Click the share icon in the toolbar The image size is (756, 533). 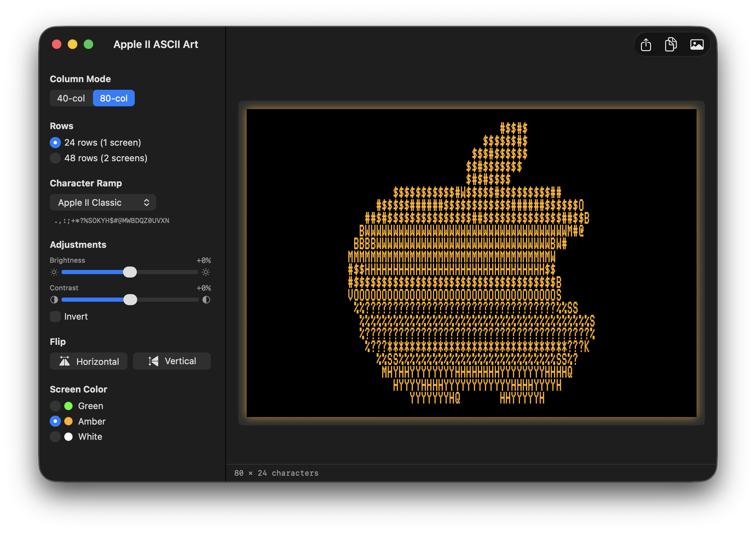tap(646, 45)
